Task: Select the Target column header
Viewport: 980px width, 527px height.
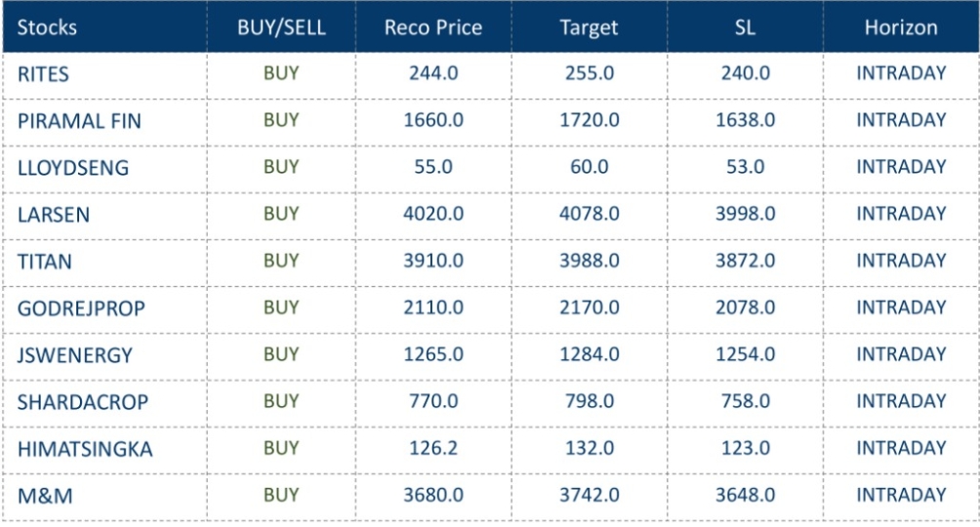Action: click(x=589, y=27)
